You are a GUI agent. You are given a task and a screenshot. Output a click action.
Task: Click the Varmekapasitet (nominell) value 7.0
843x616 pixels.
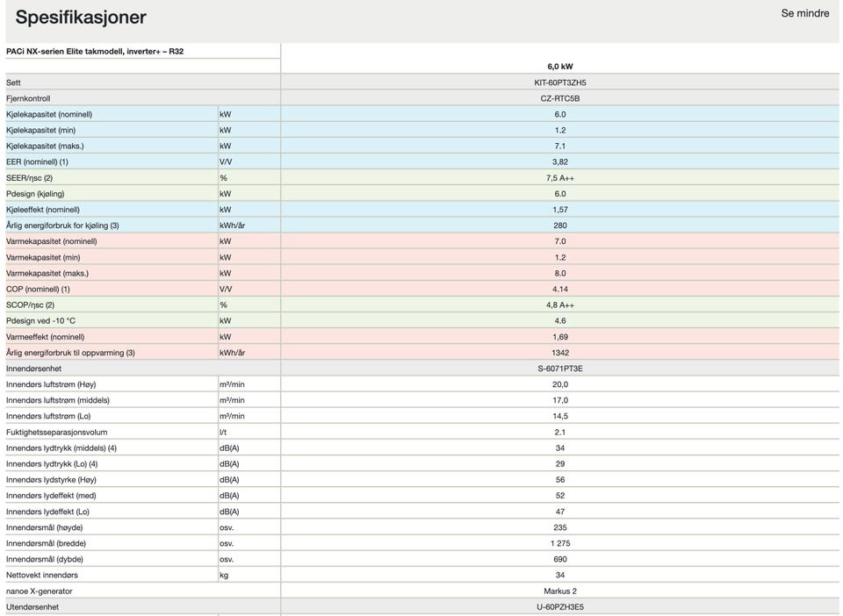pos(559,241)
